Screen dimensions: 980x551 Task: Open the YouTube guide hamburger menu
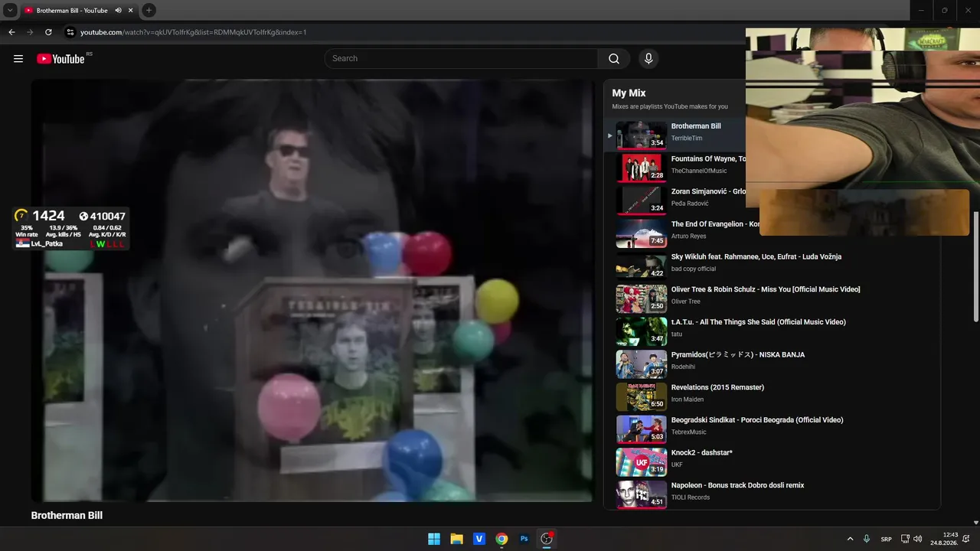pyautogui.click(x=18, y=59)
